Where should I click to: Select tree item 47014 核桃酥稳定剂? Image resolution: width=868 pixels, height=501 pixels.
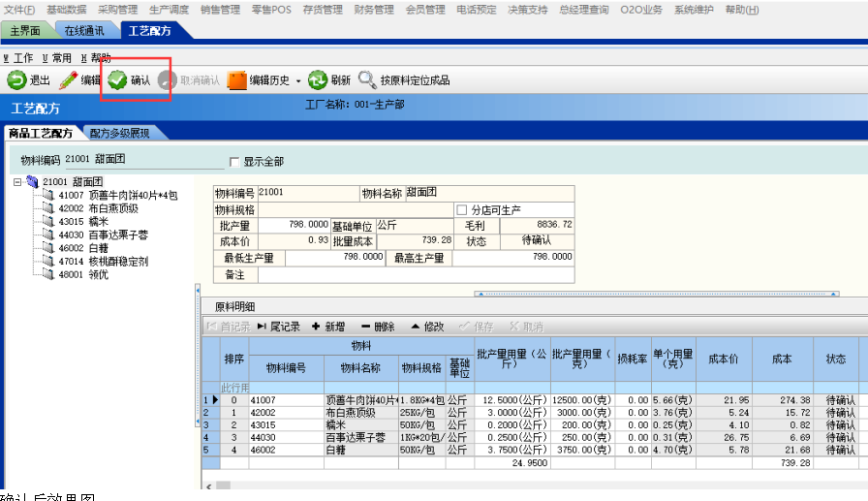click(104, 262)
